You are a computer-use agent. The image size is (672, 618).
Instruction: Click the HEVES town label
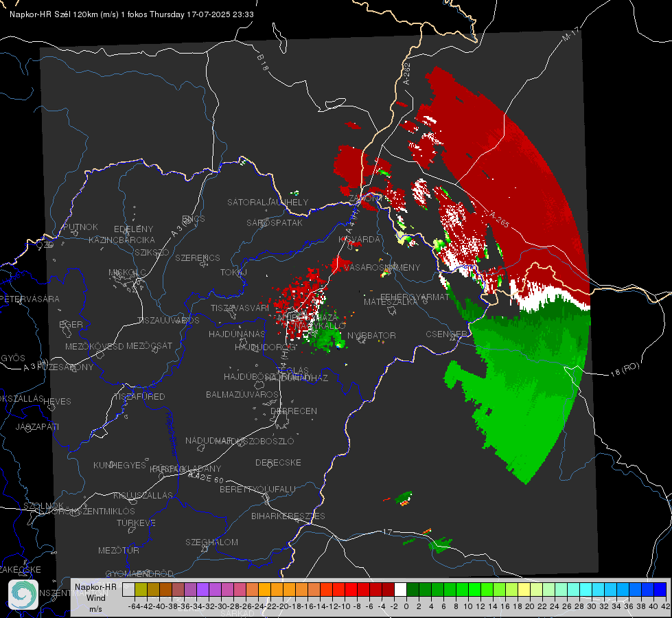(x=57, y=402)
